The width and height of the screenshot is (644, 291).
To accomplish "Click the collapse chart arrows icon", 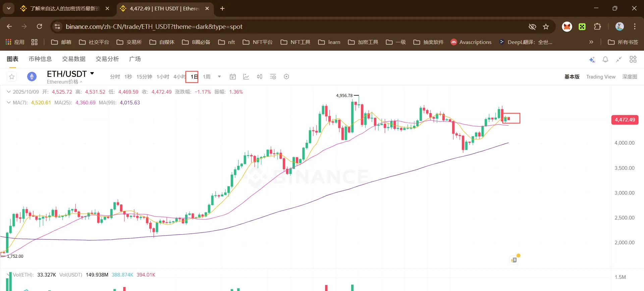I will 619,59.
